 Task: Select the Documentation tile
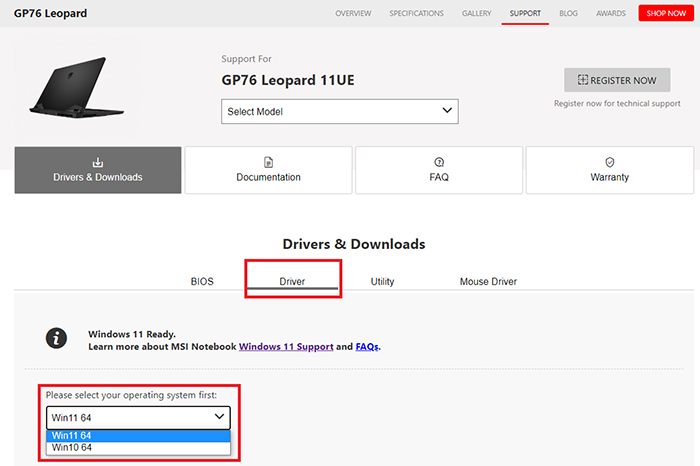click(x=268, y=170)
